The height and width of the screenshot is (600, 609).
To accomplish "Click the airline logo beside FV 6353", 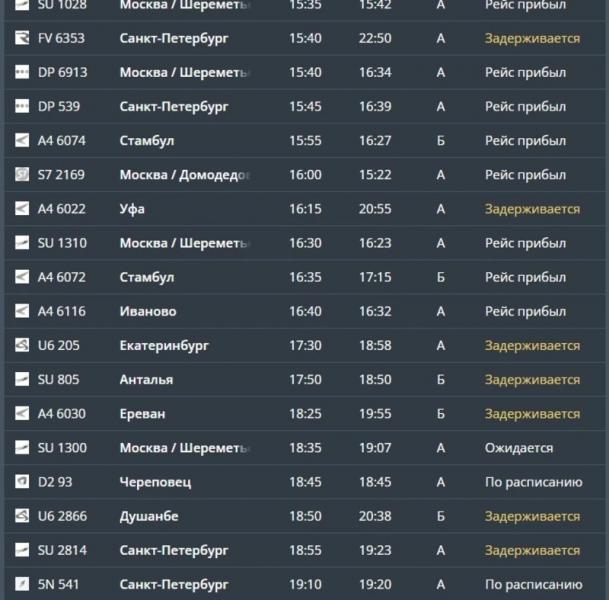I will pos(22,38).
